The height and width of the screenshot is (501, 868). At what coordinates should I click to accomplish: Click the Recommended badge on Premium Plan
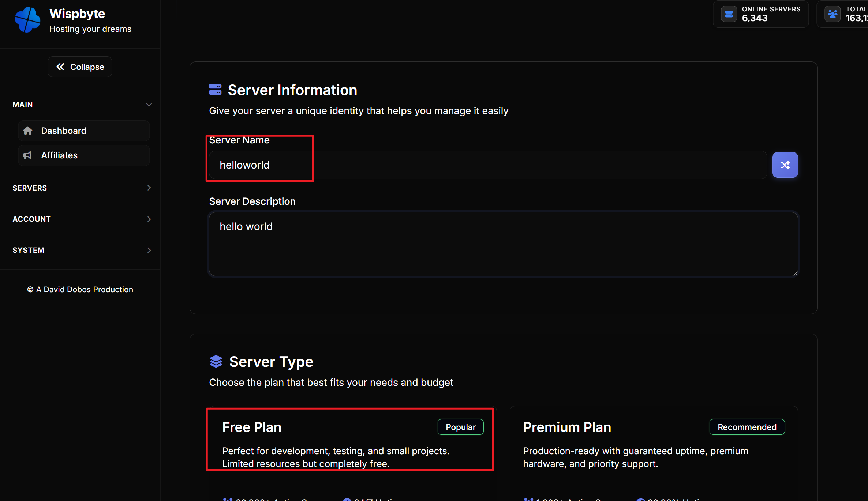747,427
